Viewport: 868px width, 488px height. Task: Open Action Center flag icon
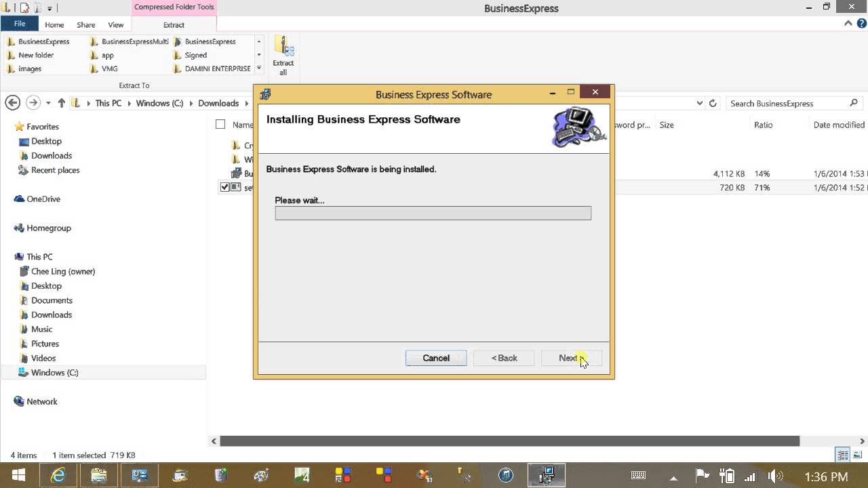click(703, 476)
